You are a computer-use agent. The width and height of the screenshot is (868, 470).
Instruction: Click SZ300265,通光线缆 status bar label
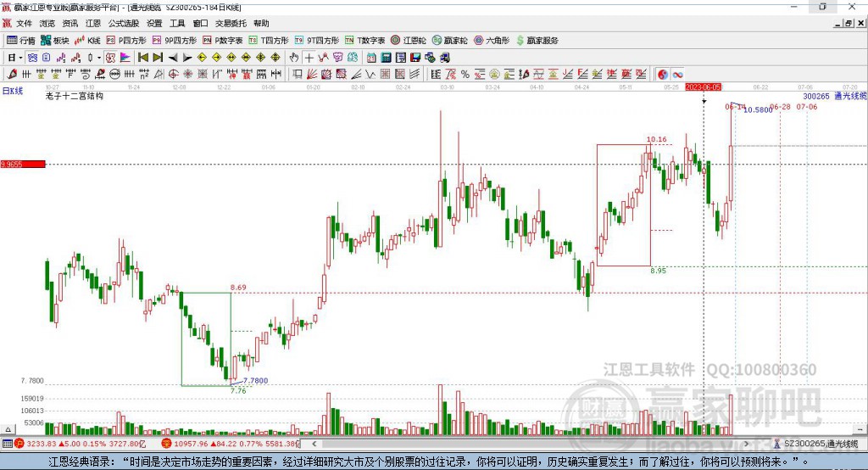coord(821,444)
